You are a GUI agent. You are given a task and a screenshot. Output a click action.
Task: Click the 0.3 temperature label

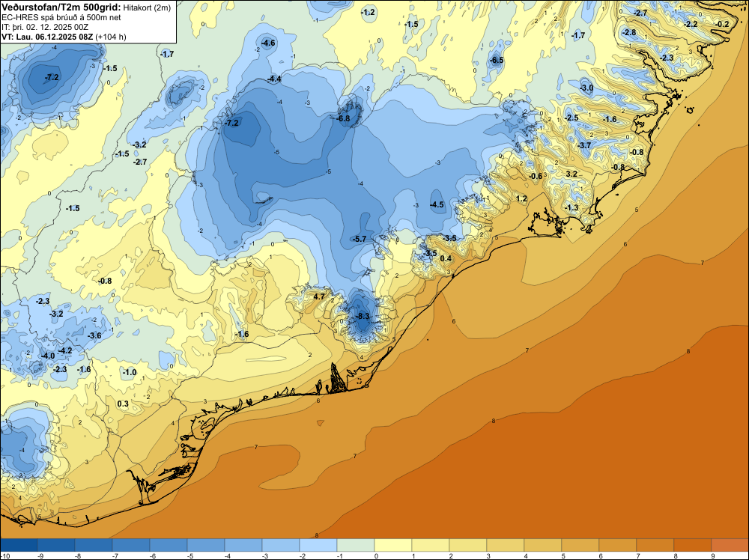point(123,404)
